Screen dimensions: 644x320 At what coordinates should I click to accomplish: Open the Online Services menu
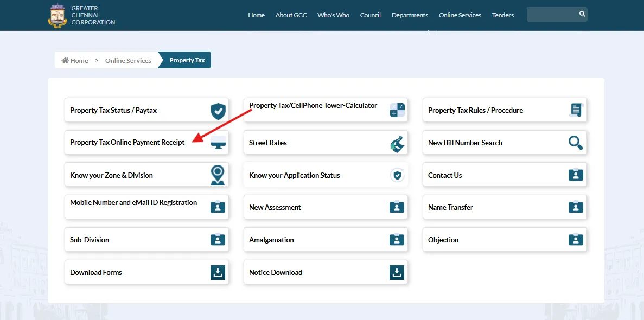pos(460,15)
